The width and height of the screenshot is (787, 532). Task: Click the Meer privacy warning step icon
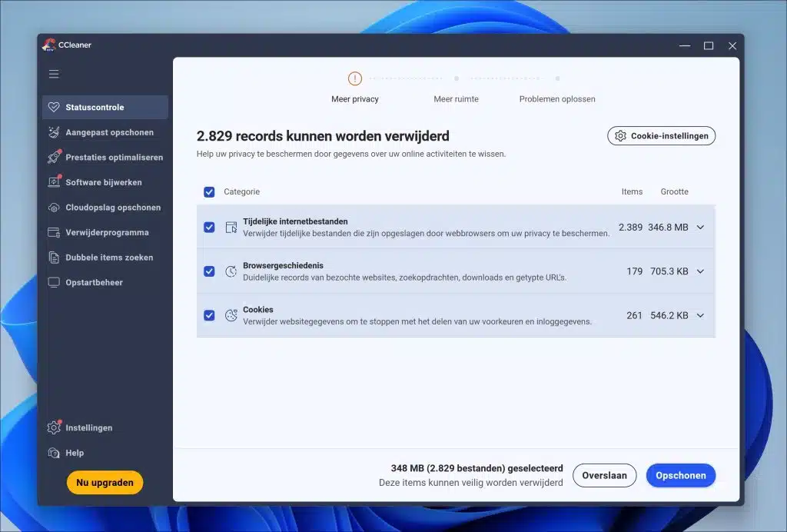(x=355, y=78)
